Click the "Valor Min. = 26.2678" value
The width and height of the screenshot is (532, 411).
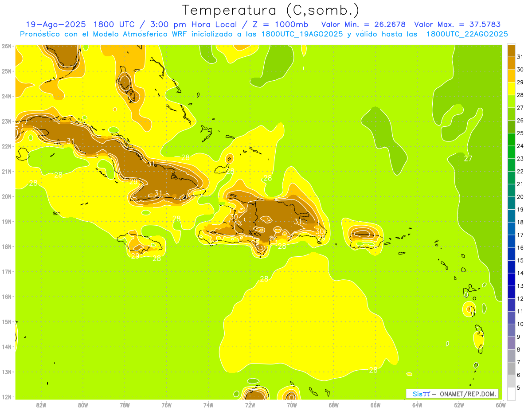click(x=363, y=24)
